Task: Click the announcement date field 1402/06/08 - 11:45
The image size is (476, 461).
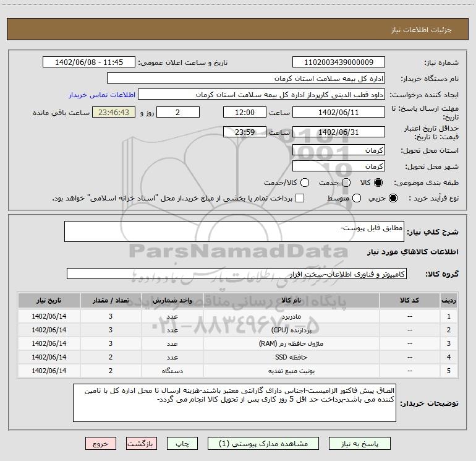Action: click(89, 62)
